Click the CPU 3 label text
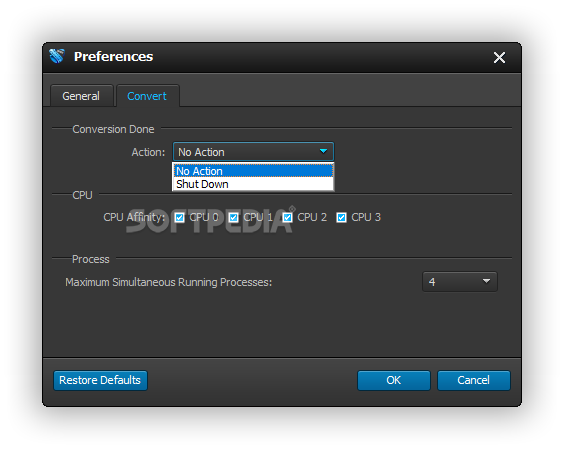564x449 pixels. coord(366,217)
